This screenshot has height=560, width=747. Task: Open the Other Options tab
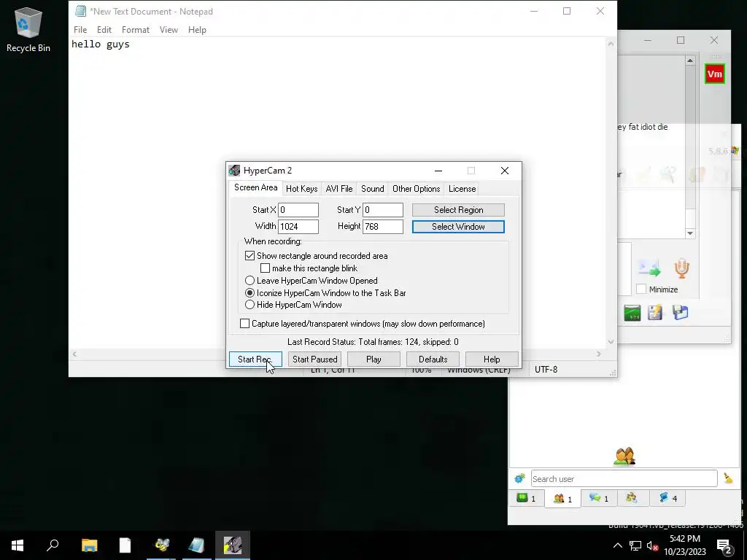pos(417,189)
